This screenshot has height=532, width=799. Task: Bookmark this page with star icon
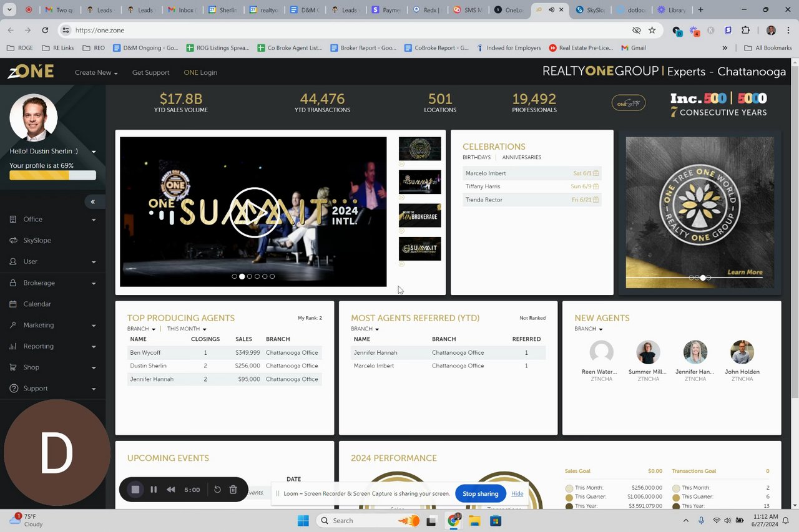point(652,30)
